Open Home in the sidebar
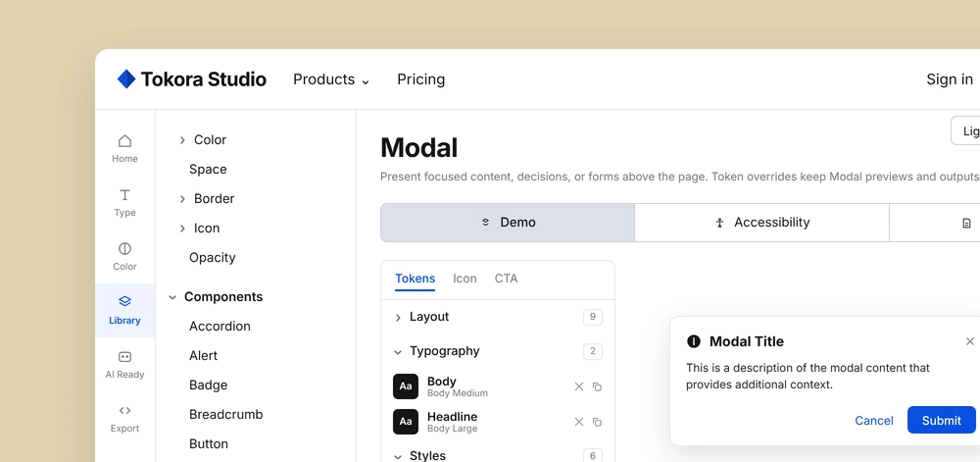This screenshot has width=980, height=462. [125, 149]
